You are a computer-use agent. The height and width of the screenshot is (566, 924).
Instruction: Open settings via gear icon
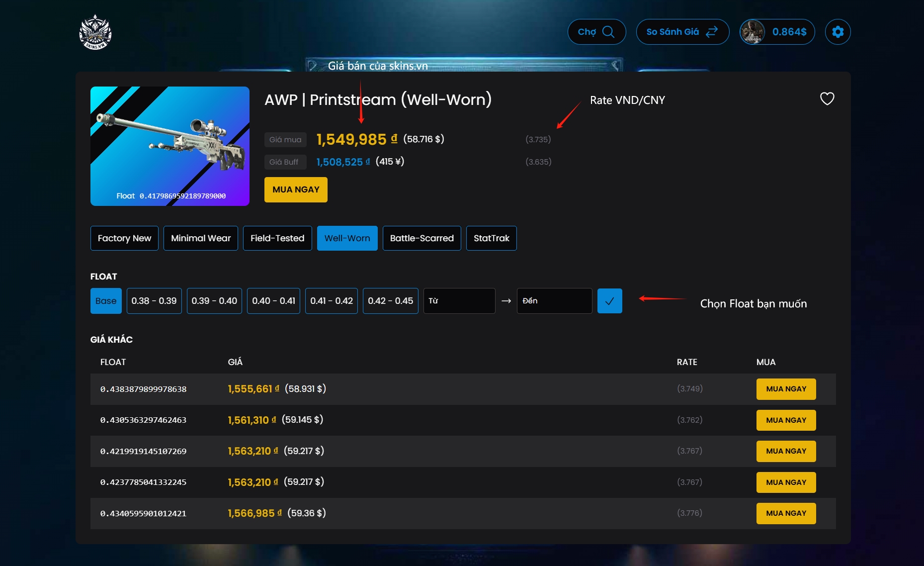pyautogui.click(x=838, y=32)
